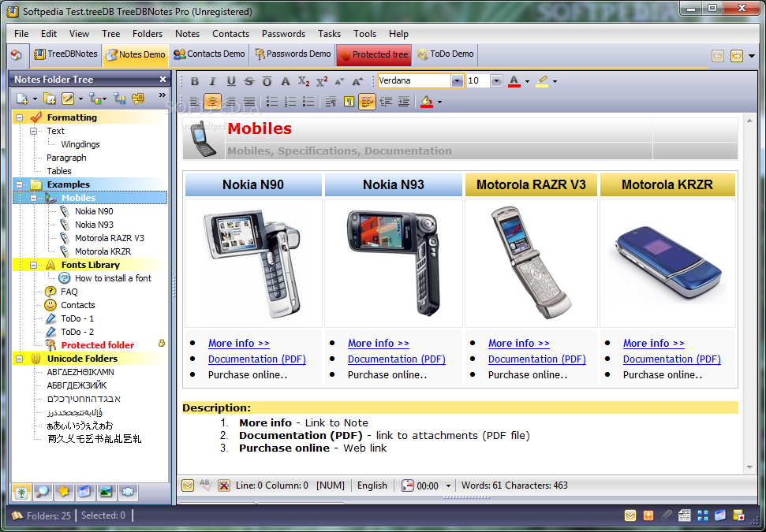Close the Notes Folder Tree panel
Image resolution: width=766 pixels, height=532 pixels.
[x=163, y=79]
